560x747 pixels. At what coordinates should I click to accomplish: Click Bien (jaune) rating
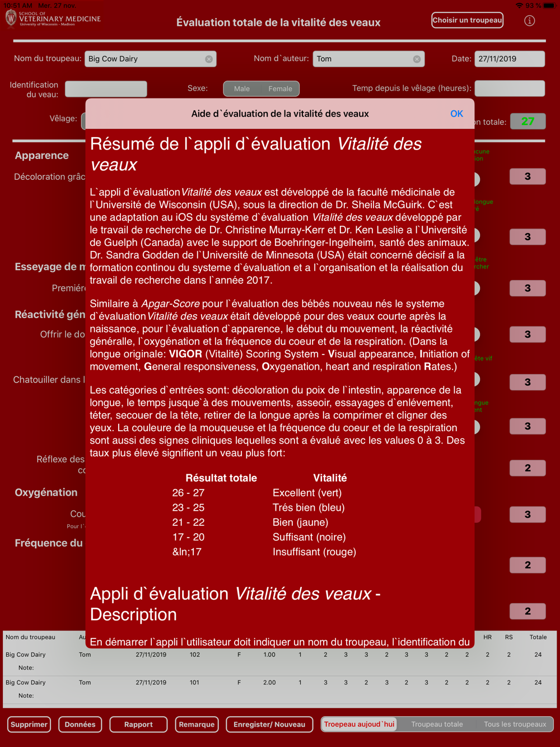[300, 522]
